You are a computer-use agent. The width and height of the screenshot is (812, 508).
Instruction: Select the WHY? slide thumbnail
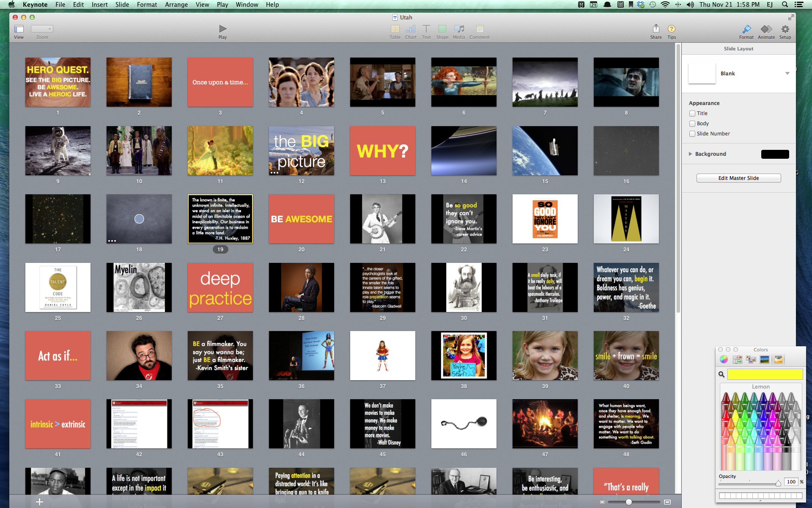[x=382, y=151]
